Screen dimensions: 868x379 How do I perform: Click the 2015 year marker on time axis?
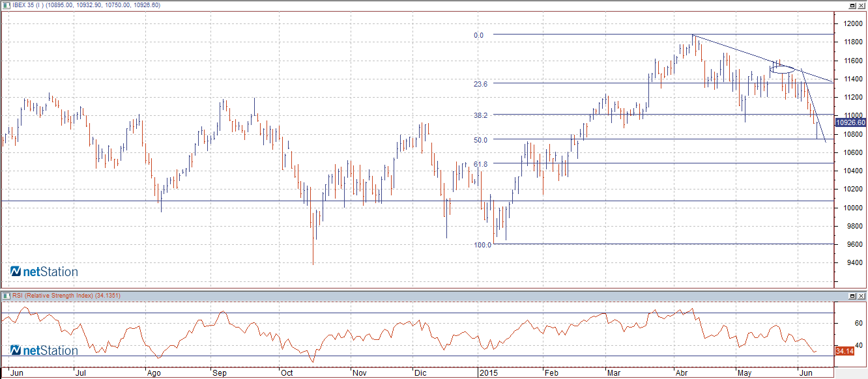488,373
